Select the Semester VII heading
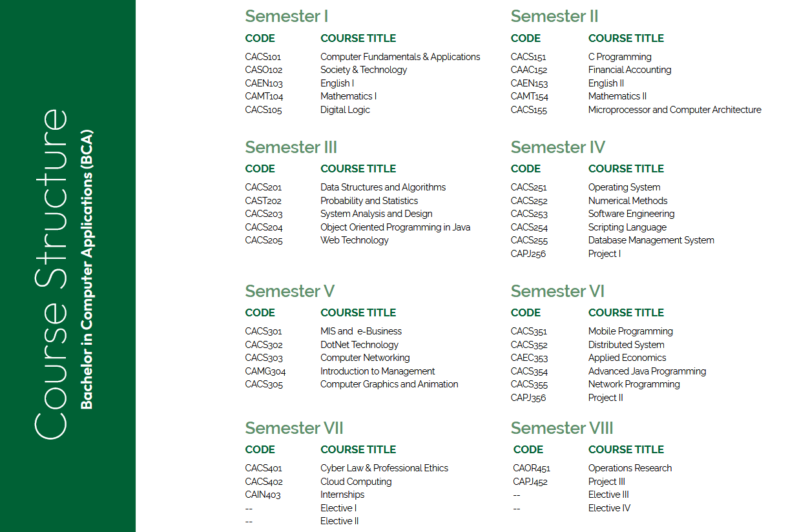Image resolution: width=808 pixels, height=532 pixels. 294,428
